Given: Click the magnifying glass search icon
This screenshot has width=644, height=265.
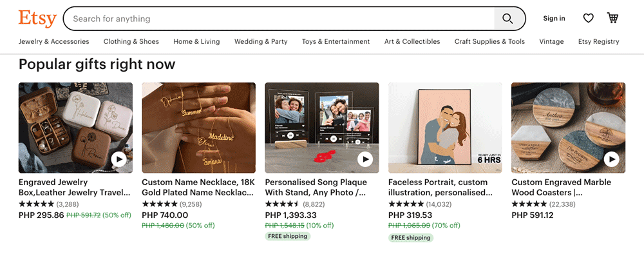Looking at the screenshot, I should click(x=508, y=19).
